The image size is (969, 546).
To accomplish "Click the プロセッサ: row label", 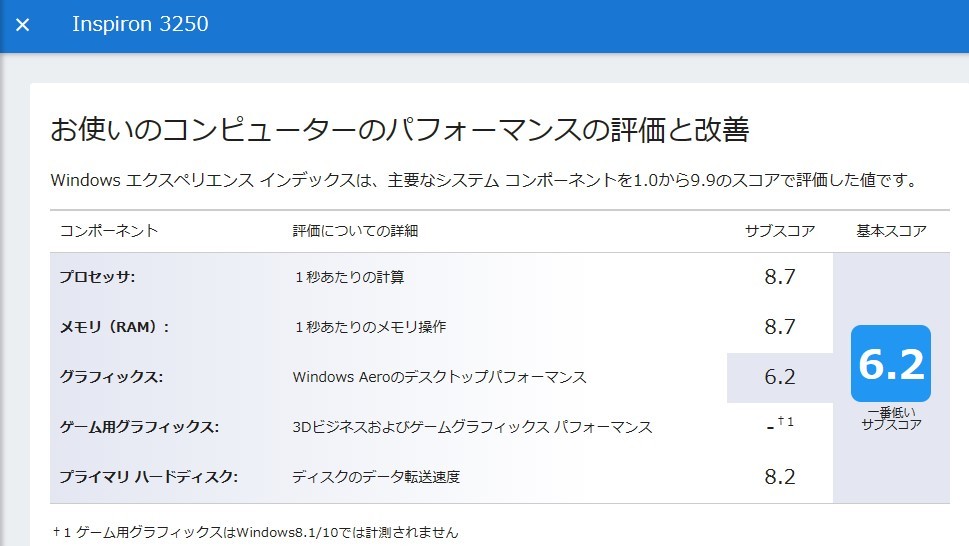I will tap(97, 277).
